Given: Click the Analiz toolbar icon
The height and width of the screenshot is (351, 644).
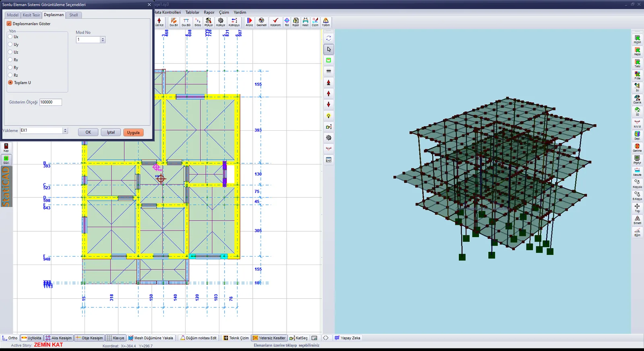Looking at the screenshot, I should (x=250, y=22).
